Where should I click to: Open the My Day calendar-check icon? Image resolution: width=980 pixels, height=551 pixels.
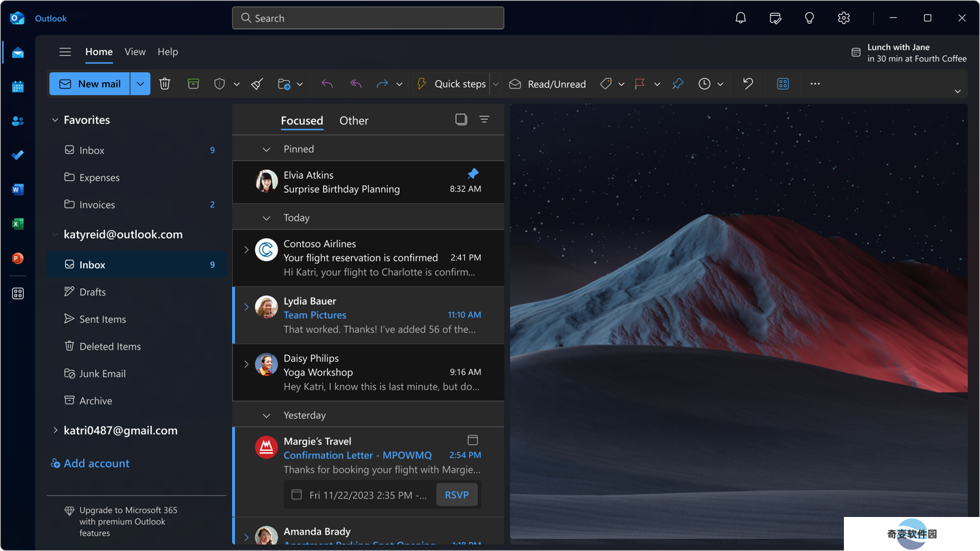(x=775, y=18)
